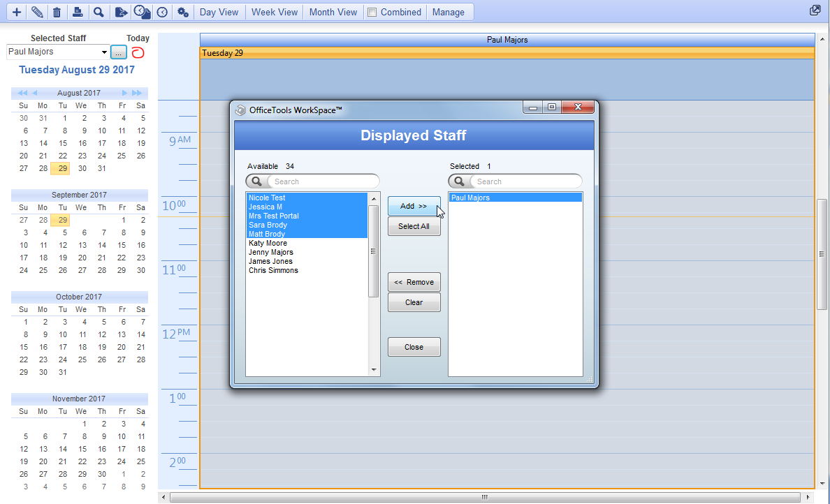The height and width of the screenshot is (504, 830).
Task: Open the Manage menu
Action: point(449,12)
